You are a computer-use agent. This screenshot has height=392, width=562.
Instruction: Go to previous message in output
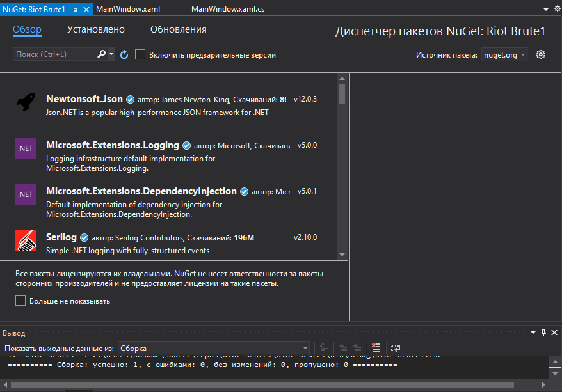tap(343, 348)
